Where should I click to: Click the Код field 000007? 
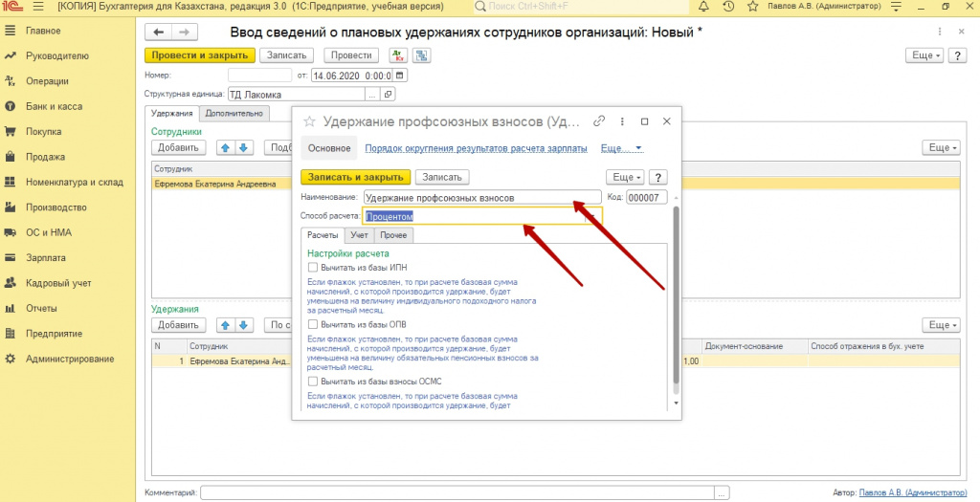647,197
